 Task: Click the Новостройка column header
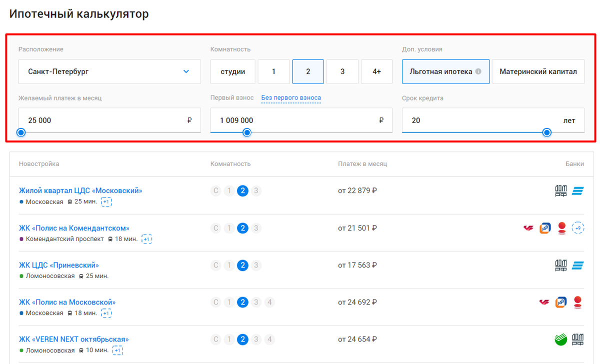point(39,164)
